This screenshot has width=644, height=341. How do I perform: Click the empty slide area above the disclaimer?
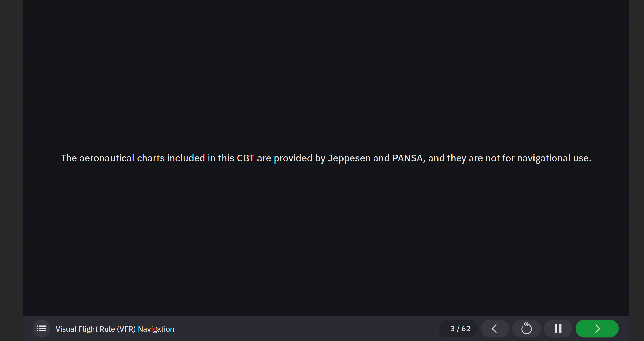pyautogui.click(x=326, y=76)
